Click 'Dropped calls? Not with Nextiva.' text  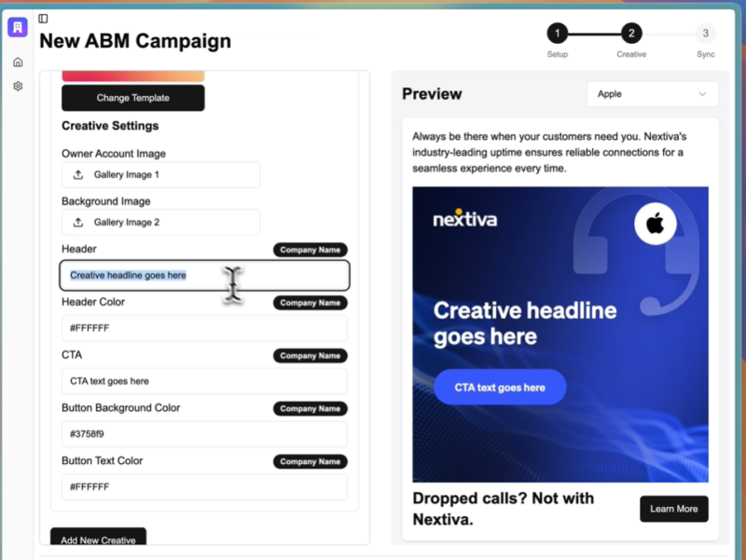pyautogui.click(x=504, y=509)
